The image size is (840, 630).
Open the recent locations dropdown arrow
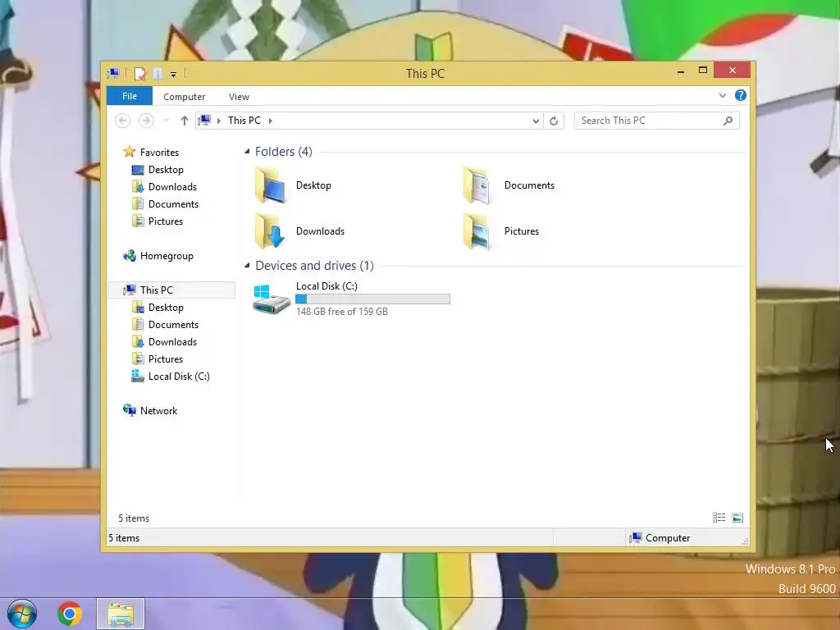[166, 121]
